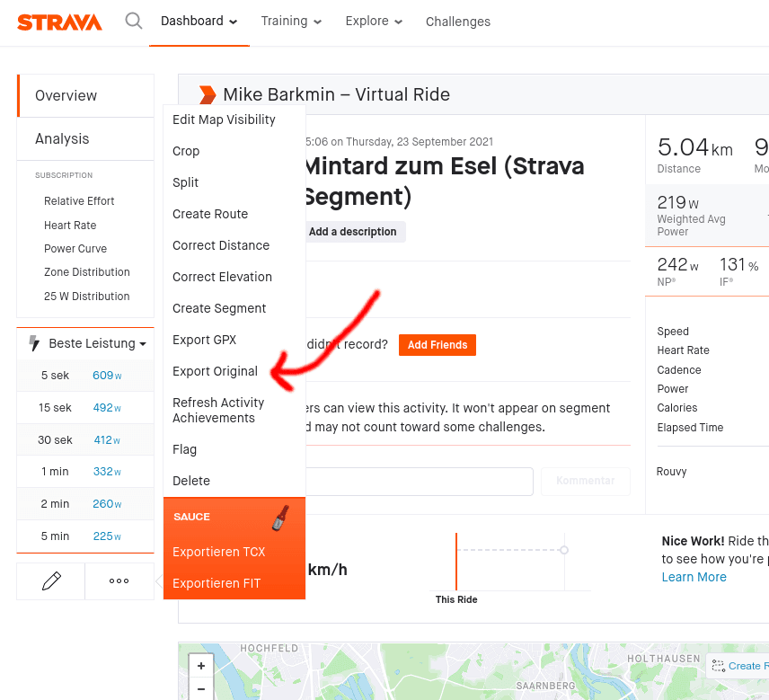Screen dimensions: 769x700
Task: Select the 5 min 225 W row
Action: pos(85,536)
